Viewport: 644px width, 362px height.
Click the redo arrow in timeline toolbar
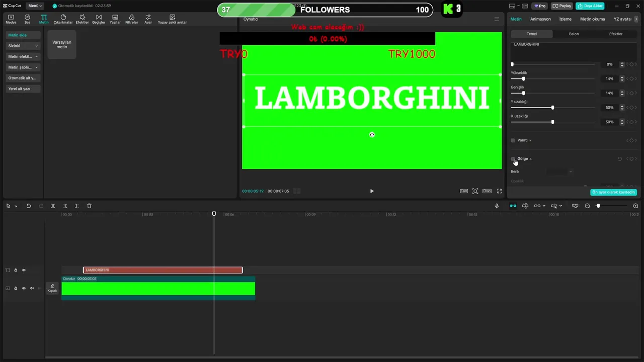point(41,206)
